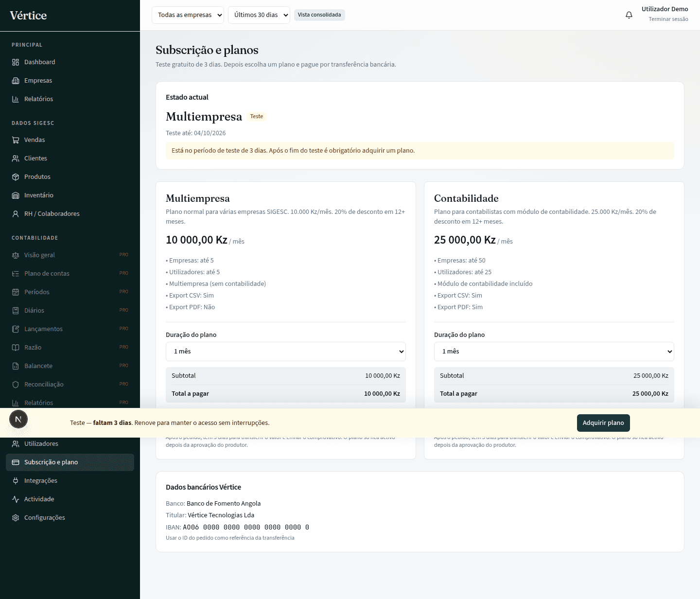The image size is (700, 599).
Task: Open the Produtos box icon
Action: [16, 177]
